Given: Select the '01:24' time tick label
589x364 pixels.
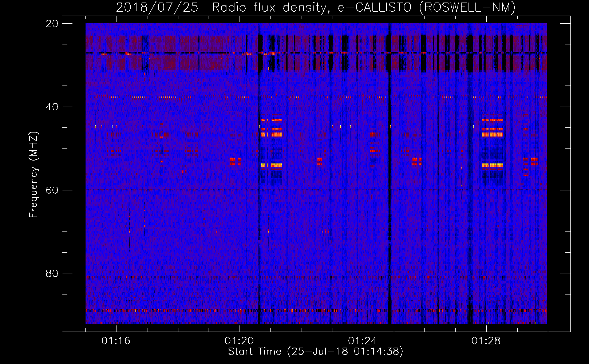Looking at the screenshot, I should [363, 341].
